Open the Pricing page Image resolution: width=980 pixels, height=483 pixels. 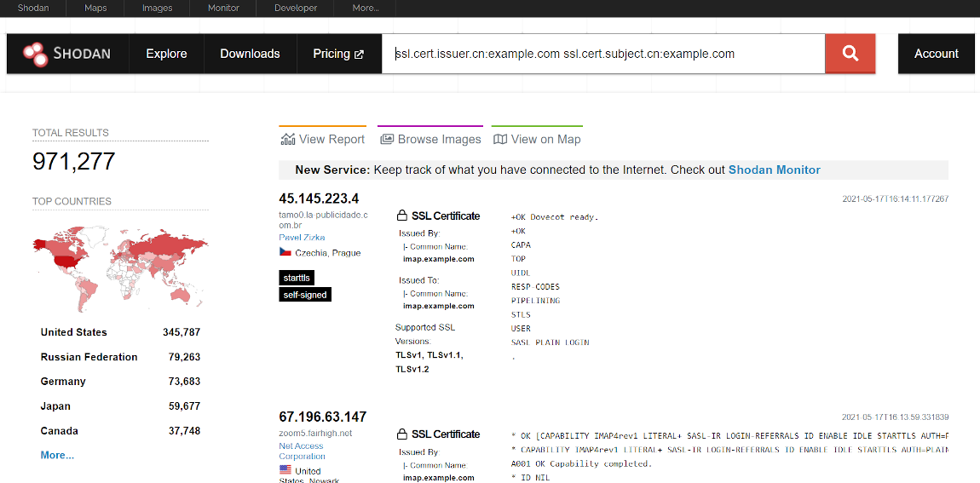338,54
